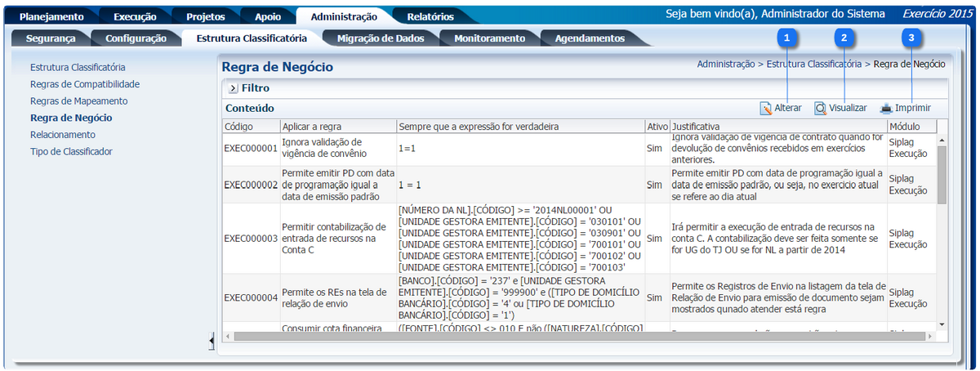Select the Segurança sub-tab
980x371 pixels.
point(50,38)
